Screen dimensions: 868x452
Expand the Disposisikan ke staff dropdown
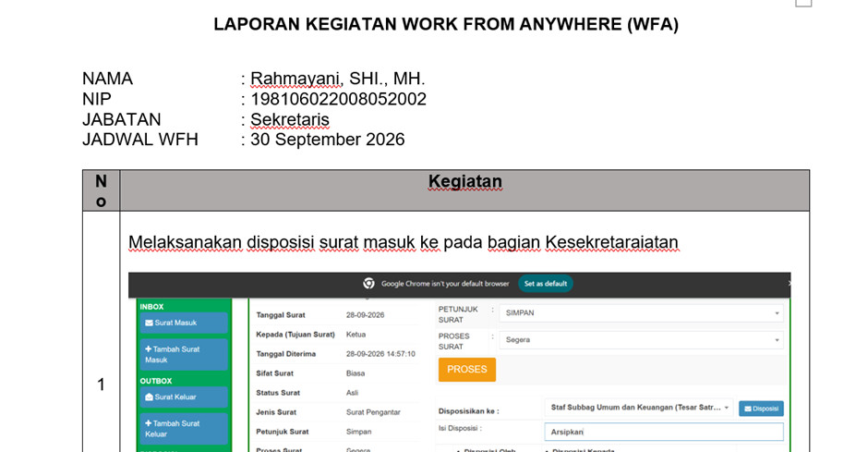pos(639,408)
